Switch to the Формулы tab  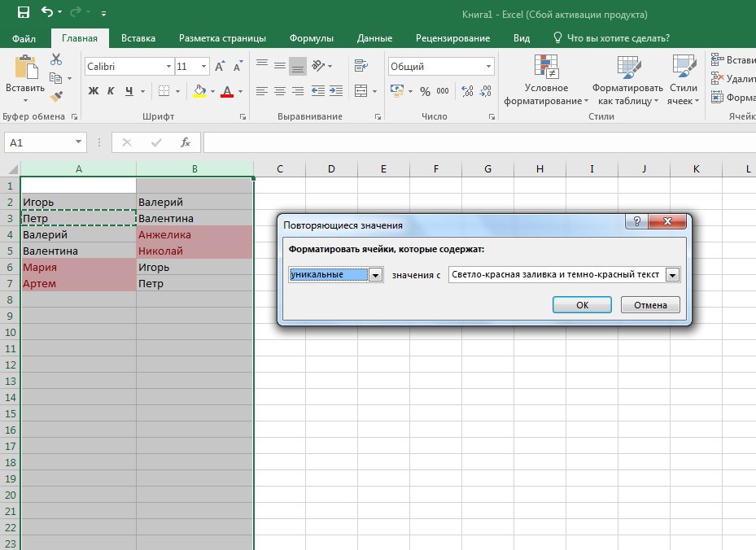pyautogui.click(x=312, y=38)
